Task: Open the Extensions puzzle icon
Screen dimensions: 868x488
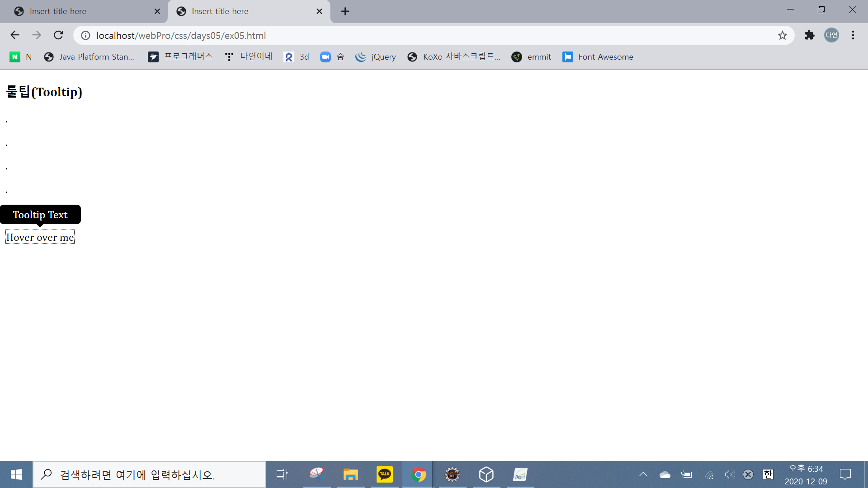Action: pos(809,35)
